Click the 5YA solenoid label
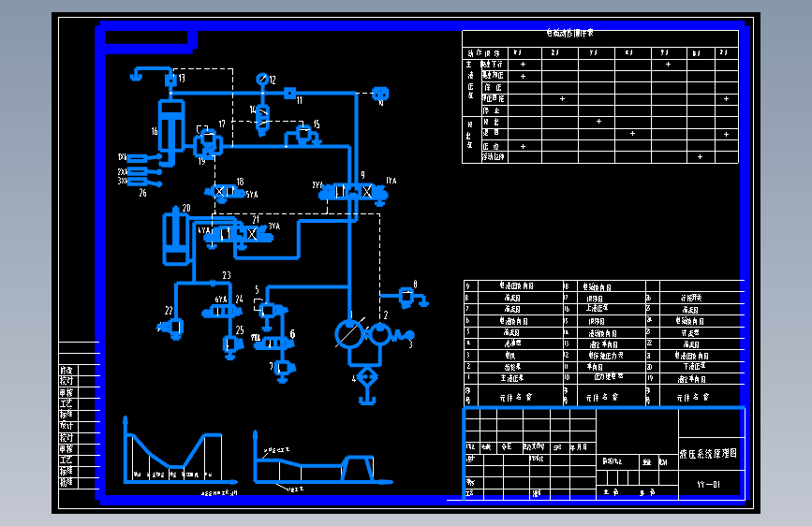 252,195
